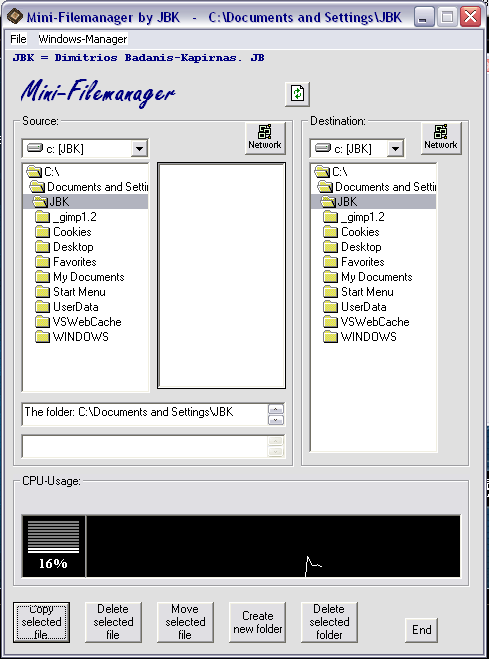
Task: Open the File menu
Action: coord(18,39)
